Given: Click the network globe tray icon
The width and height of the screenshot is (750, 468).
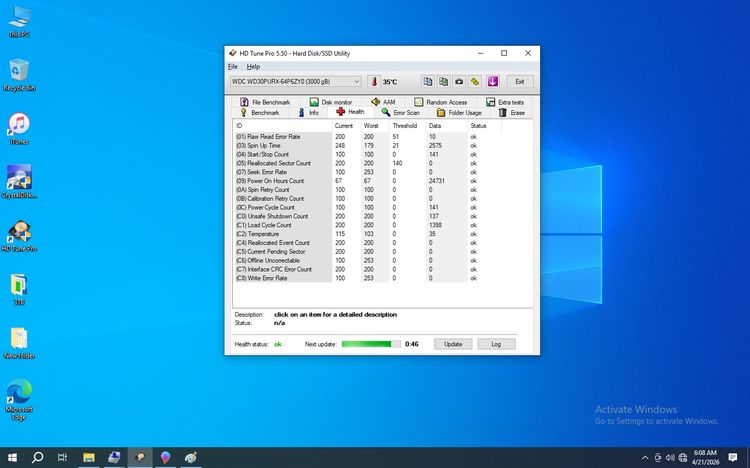Looking at the screenshot, I should (x=683, y=457).
